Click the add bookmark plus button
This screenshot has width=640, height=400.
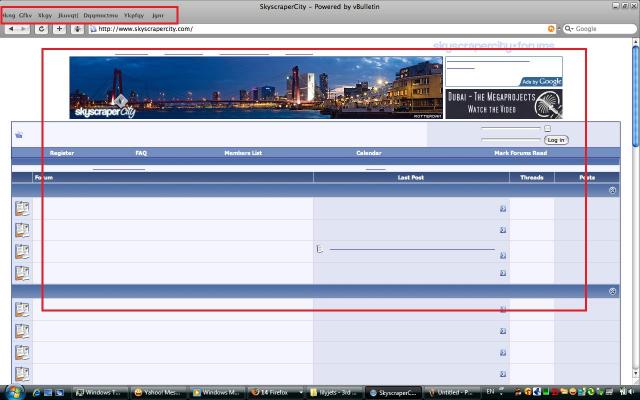click(60, 29)
